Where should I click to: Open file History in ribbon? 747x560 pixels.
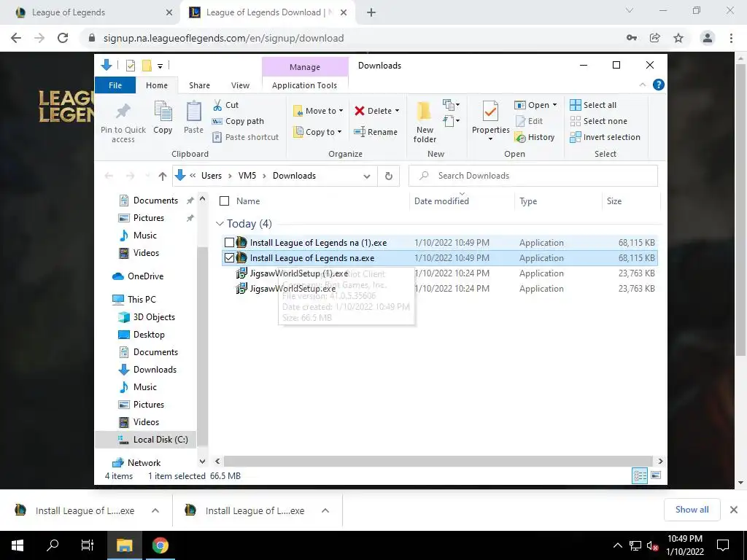[x=535, y=137]
